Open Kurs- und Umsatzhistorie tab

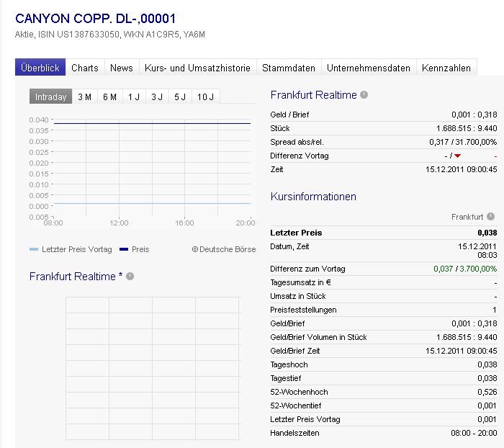tap(197, 68)
